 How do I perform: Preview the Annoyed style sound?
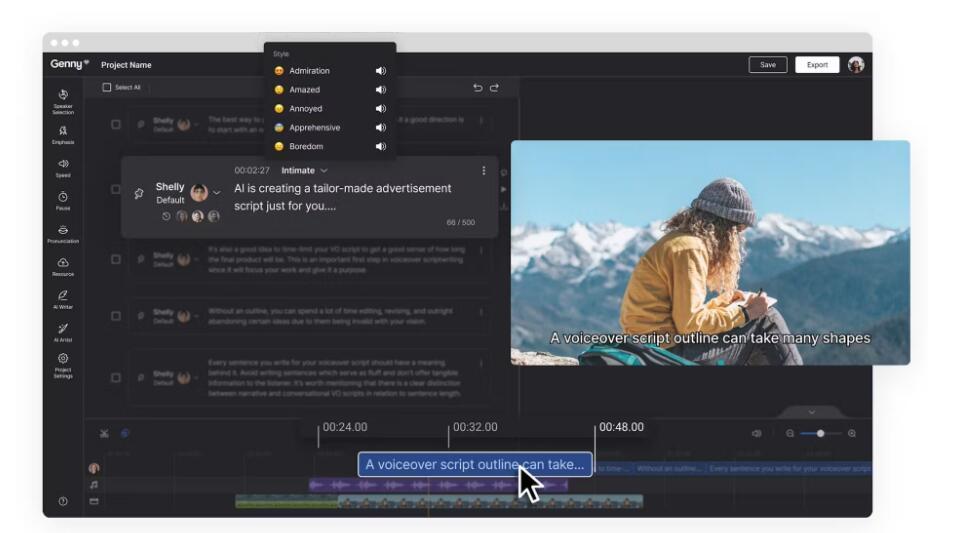381,108
